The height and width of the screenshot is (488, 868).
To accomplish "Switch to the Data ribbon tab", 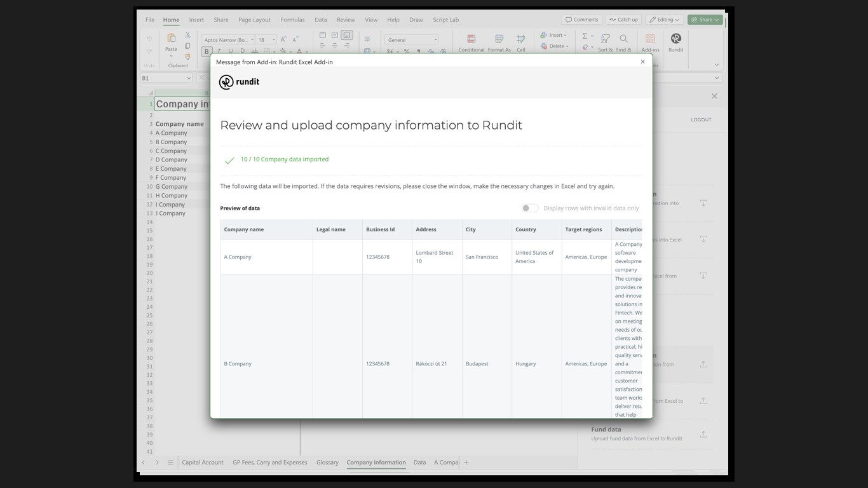I will [321, 20].
